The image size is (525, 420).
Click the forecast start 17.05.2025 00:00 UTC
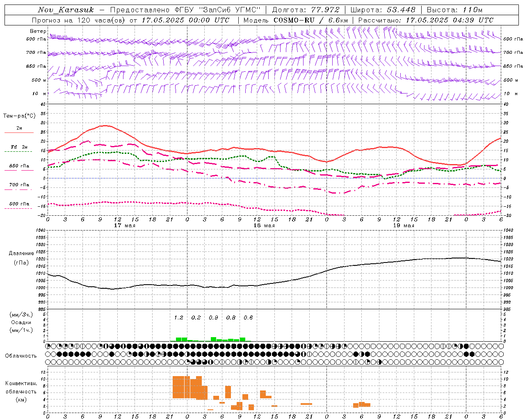(x=185, y=20)
